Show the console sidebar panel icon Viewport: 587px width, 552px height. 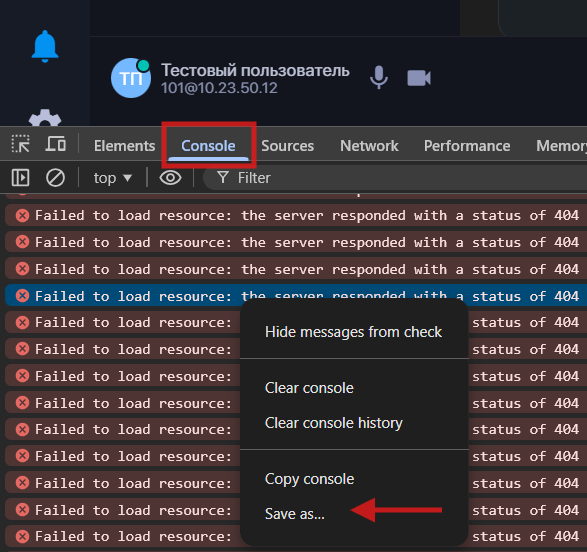21,177
